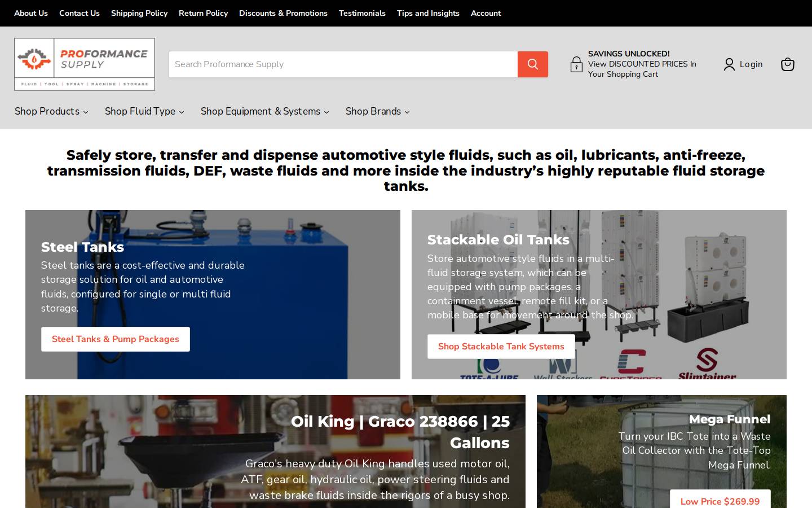Click the Slimtainer brand logo
This screenshot has height=508, width=812.
tap(707, 364)
